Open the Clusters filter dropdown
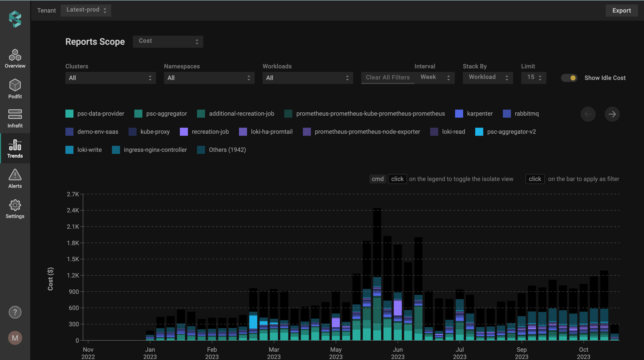Image resolution: width=644 pixels, height=360 pixels. [x=110, y=78]
